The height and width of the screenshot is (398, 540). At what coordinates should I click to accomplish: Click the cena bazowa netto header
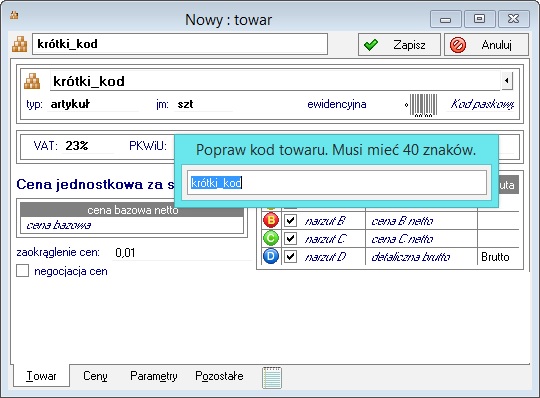[132, 210]
